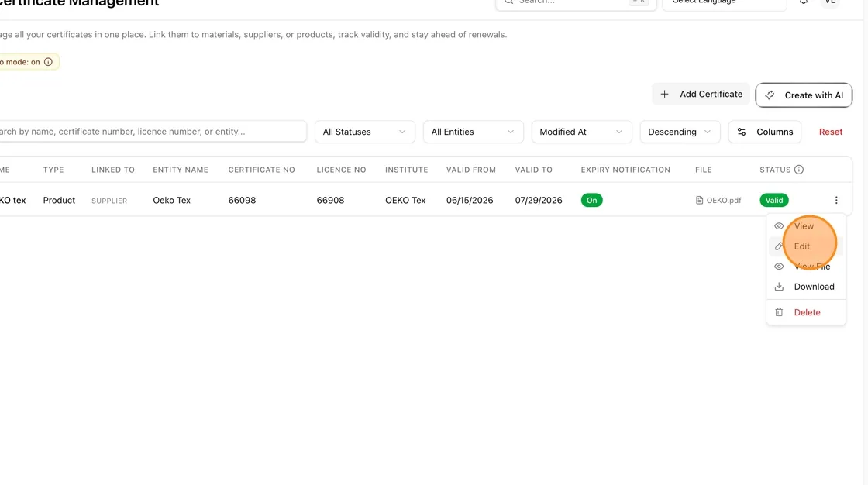Click the Expiry Notification column header
This screenshot has height=485, width=868.
(x=625, y=170)
